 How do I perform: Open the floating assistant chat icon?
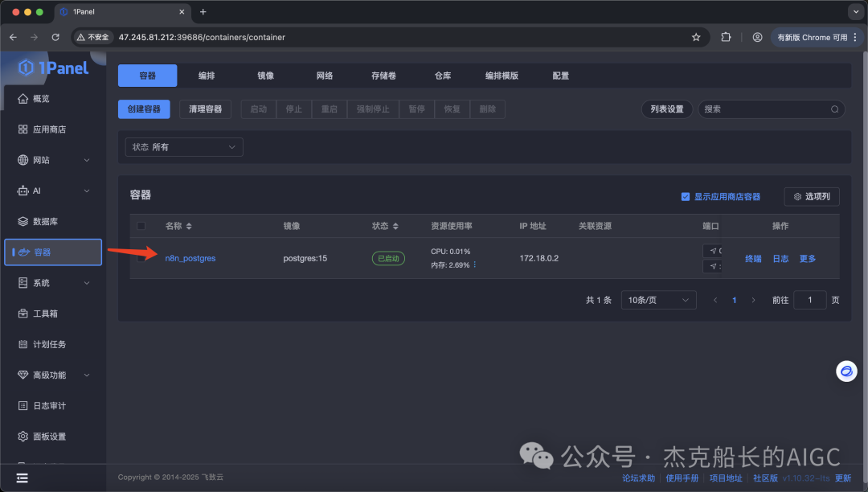pos(846,371)
